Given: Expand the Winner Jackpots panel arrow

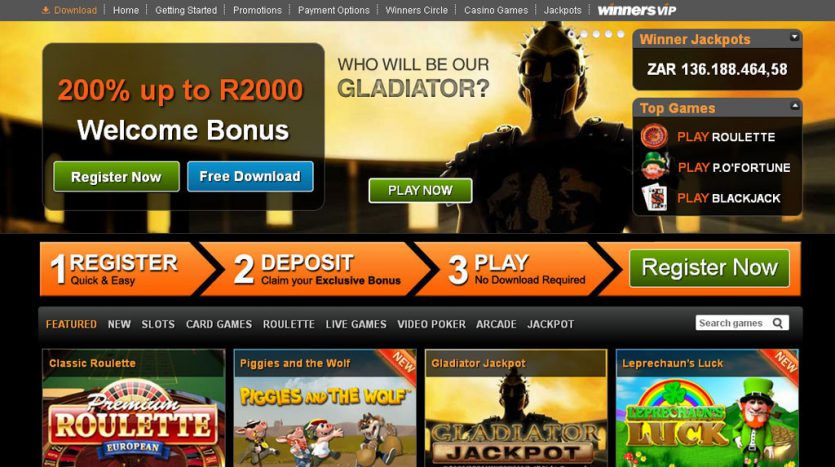Looking at the screenshot, I should (794, 37).
